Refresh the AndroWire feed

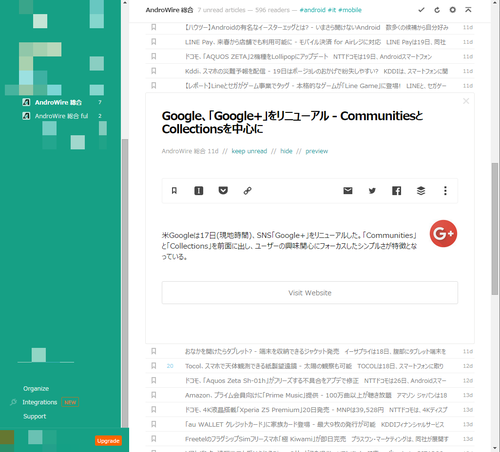[x=437, y=10]
